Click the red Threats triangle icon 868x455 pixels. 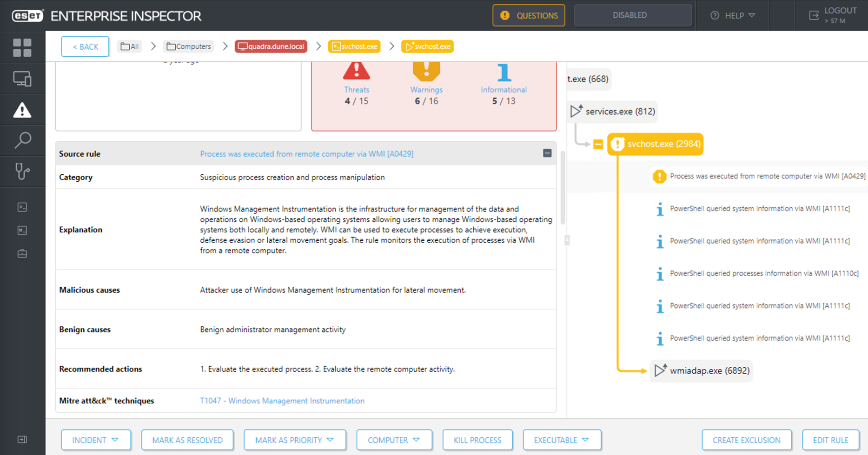357,70
